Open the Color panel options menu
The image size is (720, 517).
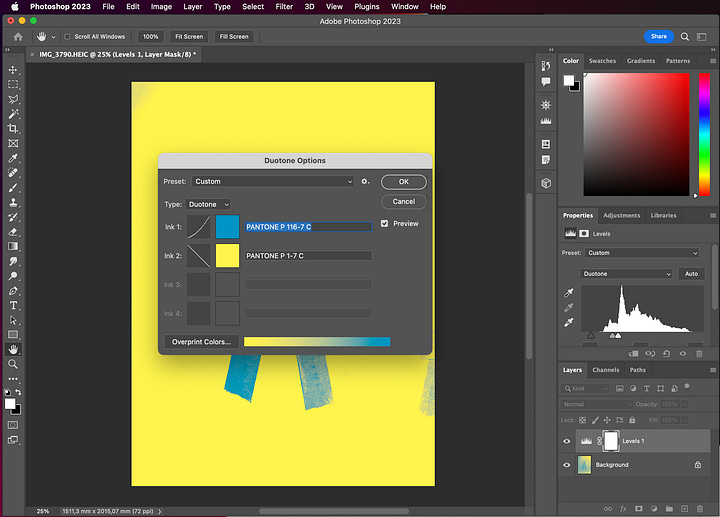[713, 61]
